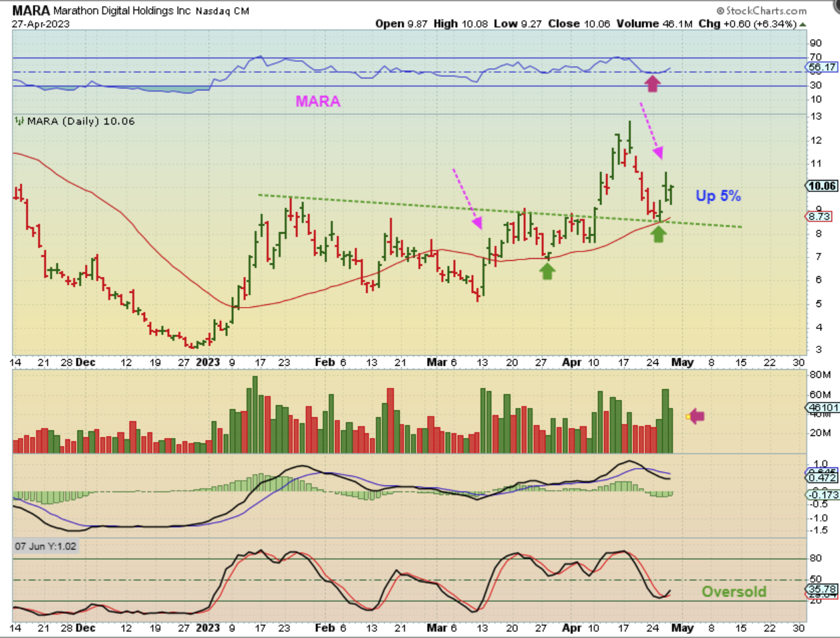Screen dimensions: 840x638
Task: Click the Open 9.87 value
Action: coord(401,23)
